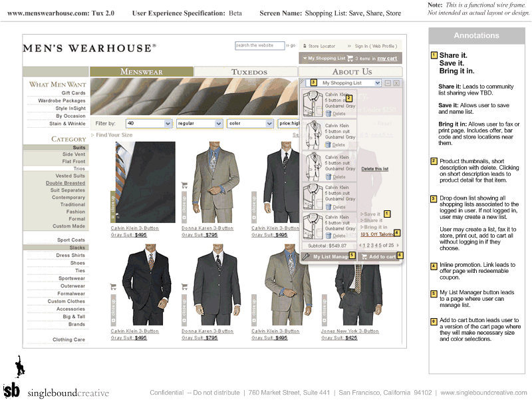
Task: Open the Gift Cards link
Action: pos(73,93)
